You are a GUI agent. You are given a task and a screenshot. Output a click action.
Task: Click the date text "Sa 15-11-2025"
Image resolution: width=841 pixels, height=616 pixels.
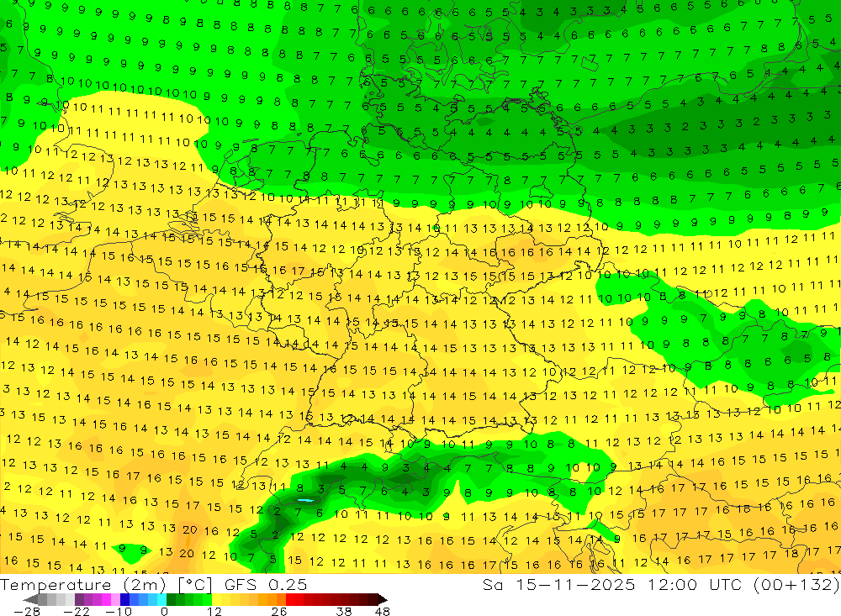(x=559, y=584)
